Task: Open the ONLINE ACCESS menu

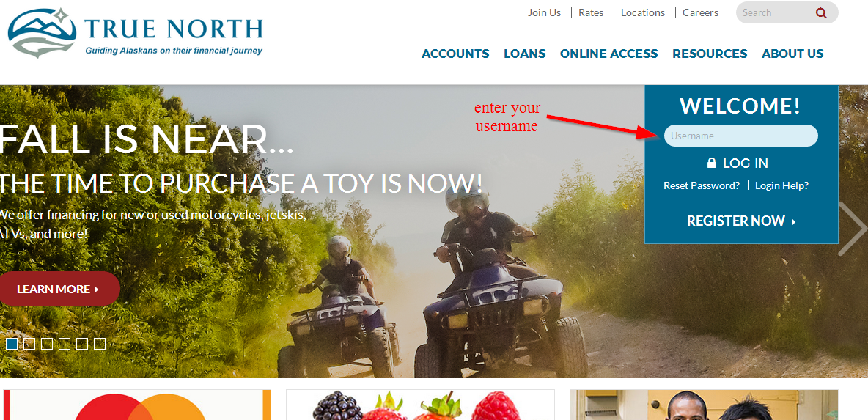Action: (609, 54)
